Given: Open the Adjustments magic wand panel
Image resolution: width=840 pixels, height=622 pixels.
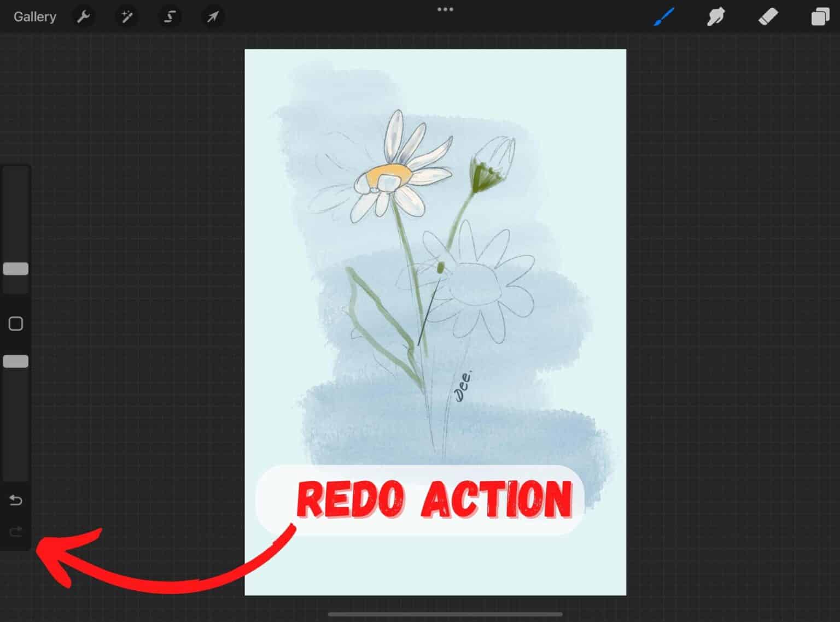Looking at the screenshot, I should (126, 16).
